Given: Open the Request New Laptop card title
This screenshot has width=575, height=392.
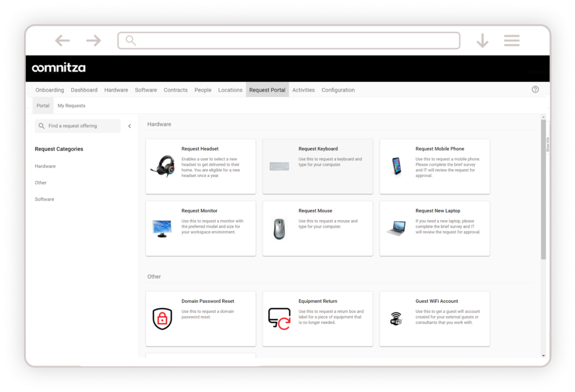Looking at the screenshot, I should [x=437, y=211].
